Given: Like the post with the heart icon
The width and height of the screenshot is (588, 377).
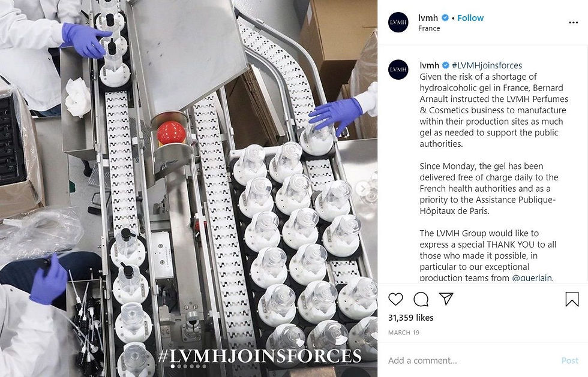Looking at the screenshot, I should click(x=395, y=299).
